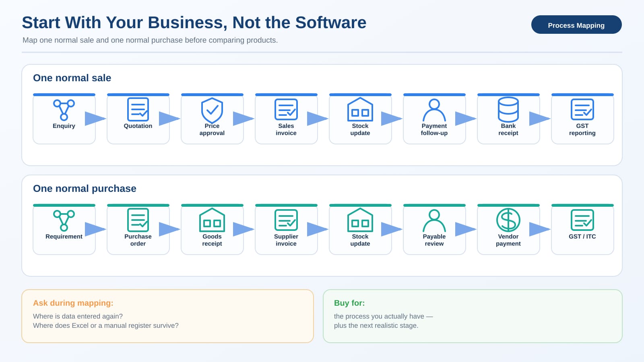Click the 'Quotation' label text
This screenshot has width=644, height=362.
pos(138,126)
